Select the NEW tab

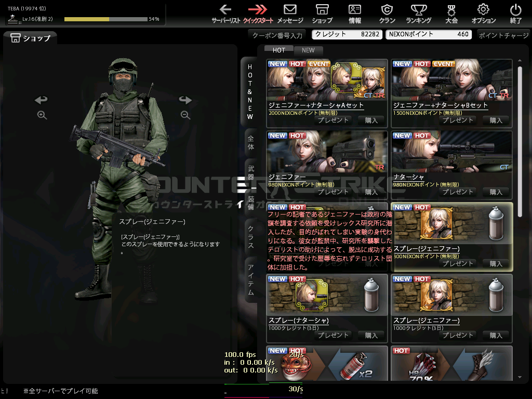[308, 50]
